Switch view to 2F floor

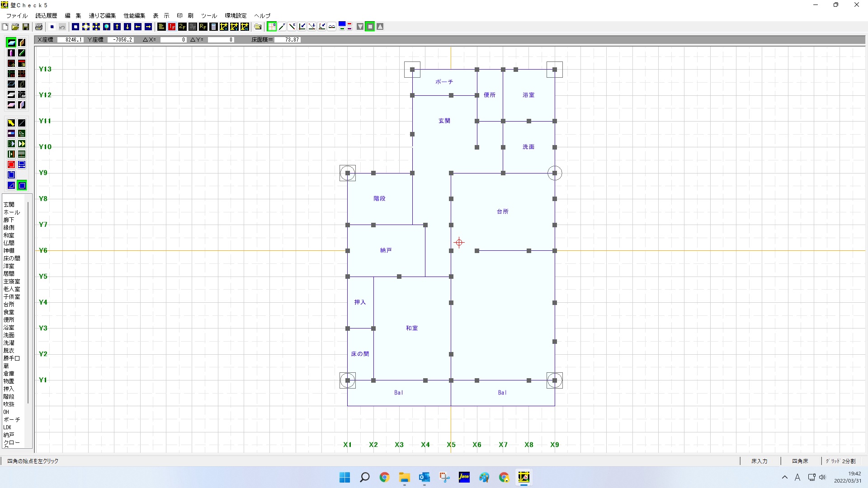[x=182, y=27]
